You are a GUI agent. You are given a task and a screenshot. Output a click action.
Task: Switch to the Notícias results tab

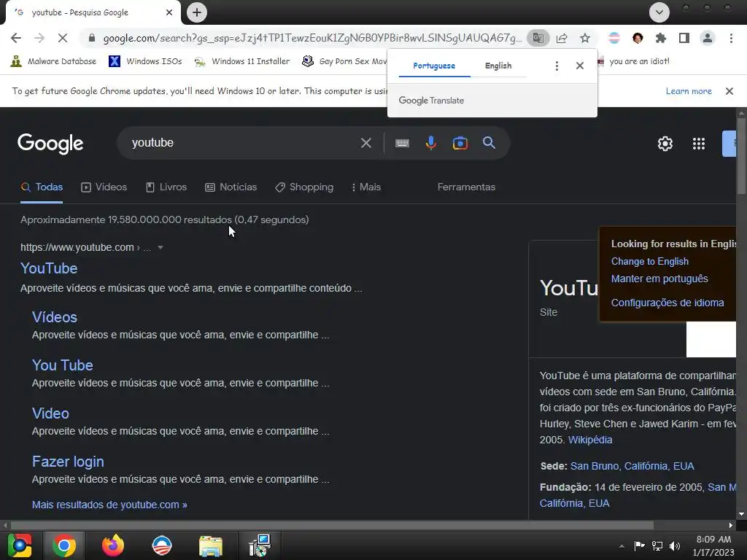point(231,187)
